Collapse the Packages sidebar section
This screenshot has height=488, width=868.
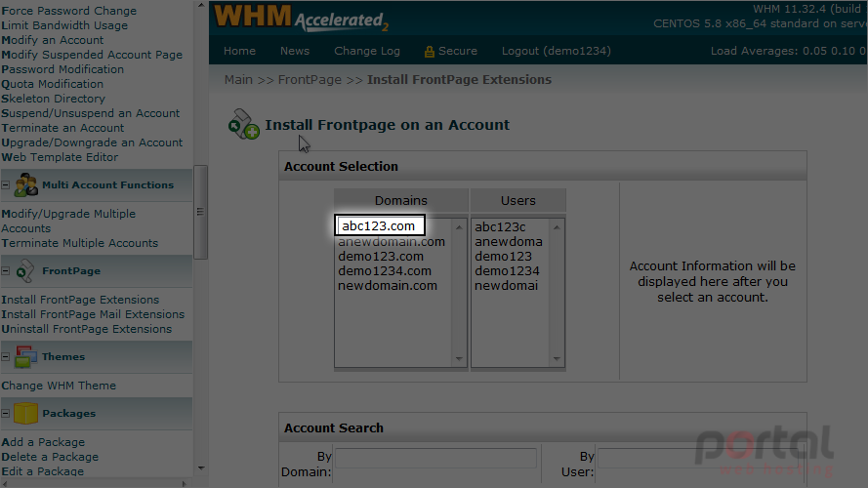tap(6, 413)
